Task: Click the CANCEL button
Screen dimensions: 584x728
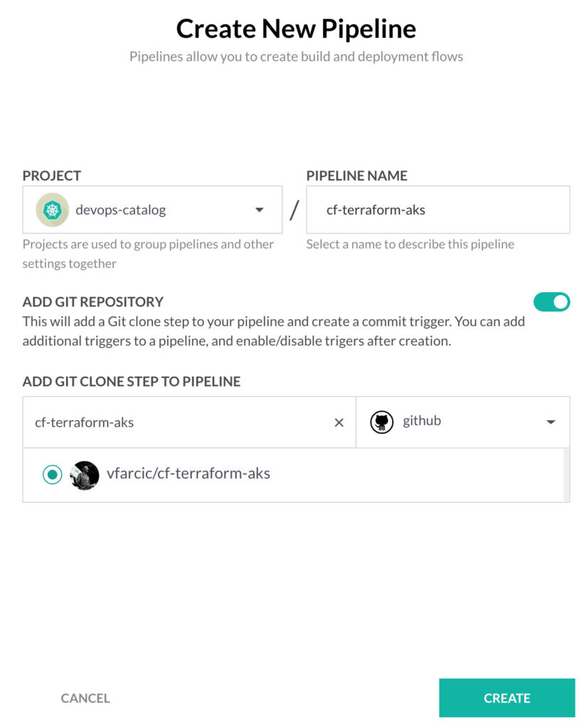Action: (85, 698)
